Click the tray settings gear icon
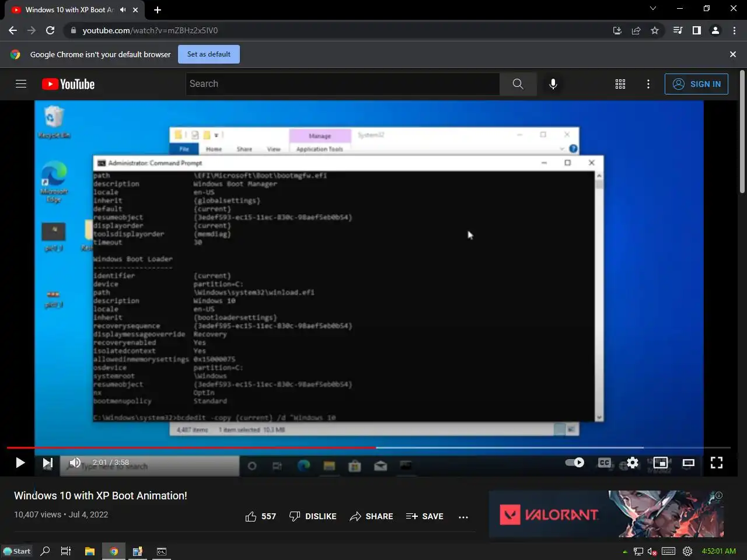Image resolution: width=747 pixels, height=560 pixels. point(687,551)
